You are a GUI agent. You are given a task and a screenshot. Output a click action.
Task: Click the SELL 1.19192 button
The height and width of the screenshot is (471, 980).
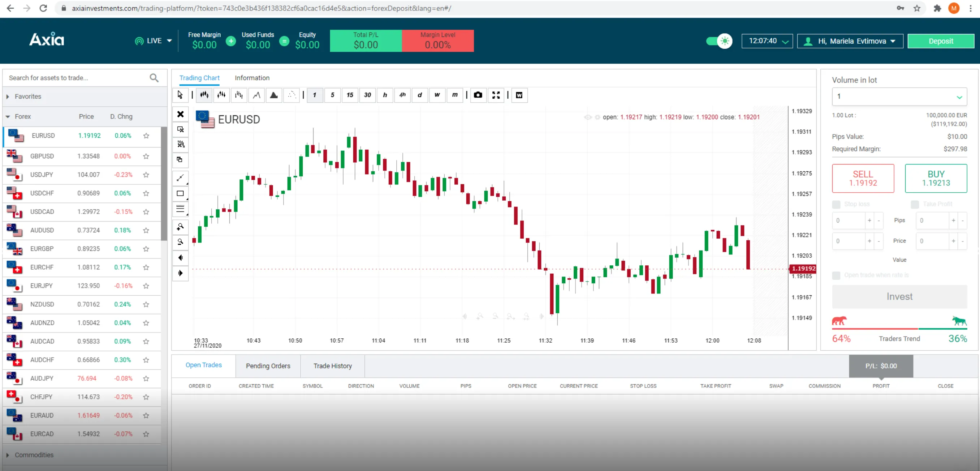pyautogui.click(x=863, y=179)
